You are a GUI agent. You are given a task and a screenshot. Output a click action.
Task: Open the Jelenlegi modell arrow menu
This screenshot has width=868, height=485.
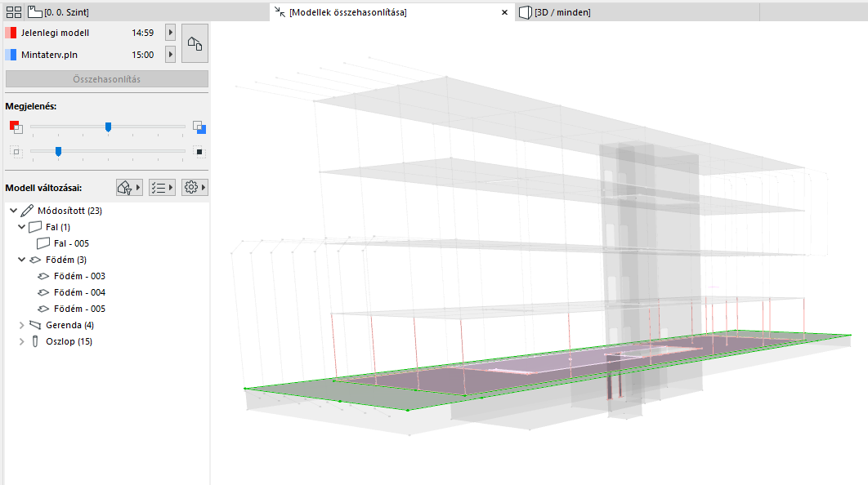pyautogui.click(x=171, y=33)
